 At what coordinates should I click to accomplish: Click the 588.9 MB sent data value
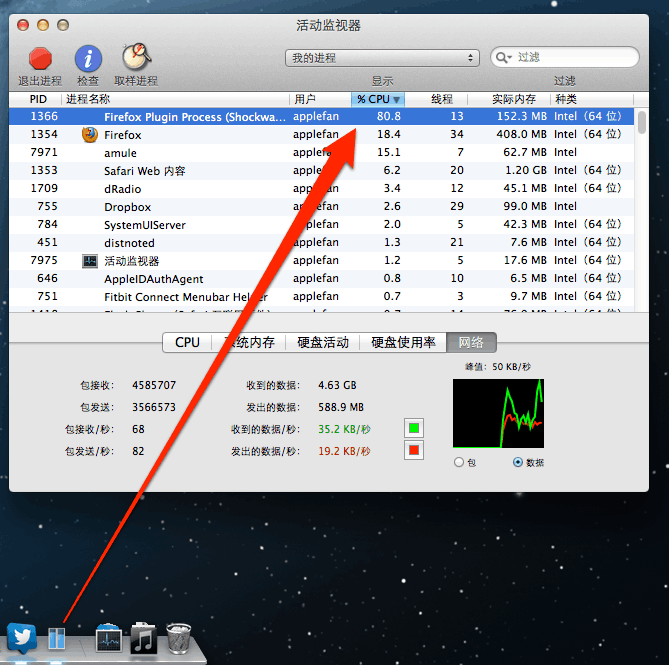click(341, 407)
